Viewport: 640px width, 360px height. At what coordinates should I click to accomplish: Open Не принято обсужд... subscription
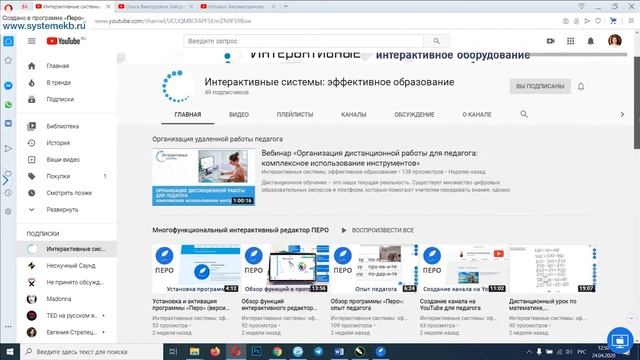point(67,282)
